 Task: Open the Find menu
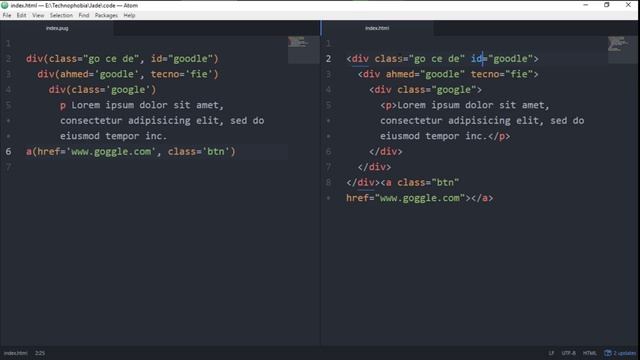click(x=84, y=16)
